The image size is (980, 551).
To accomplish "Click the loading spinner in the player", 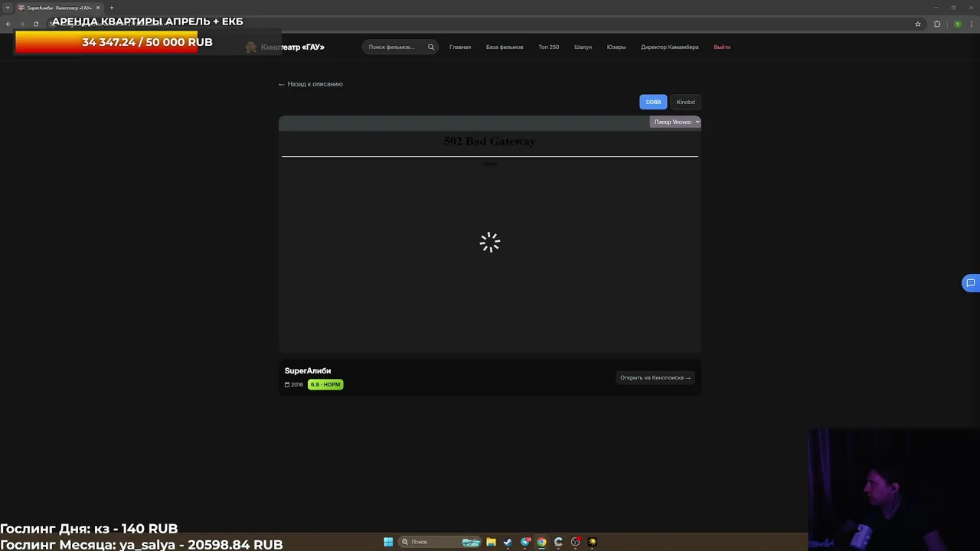I will click(x=490, y=243).
